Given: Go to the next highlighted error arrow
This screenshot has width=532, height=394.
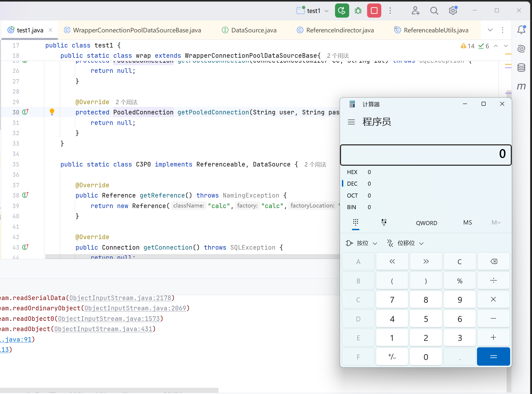Looking at the screenshot, I should (x=506, y=46).
